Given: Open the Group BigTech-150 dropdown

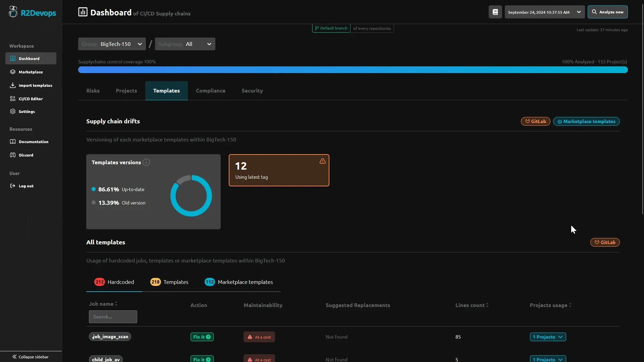Looking at the screenshot, I should click(112, 44).
